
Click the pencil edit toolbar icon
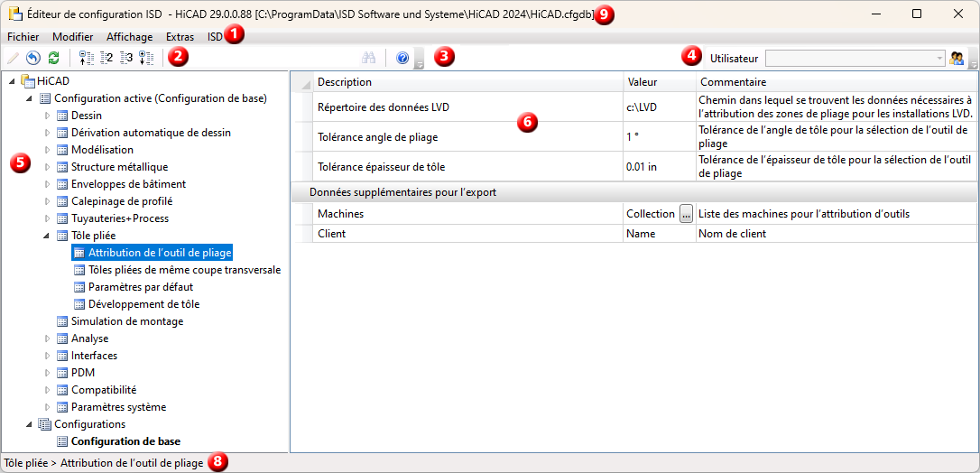[13, 58]
